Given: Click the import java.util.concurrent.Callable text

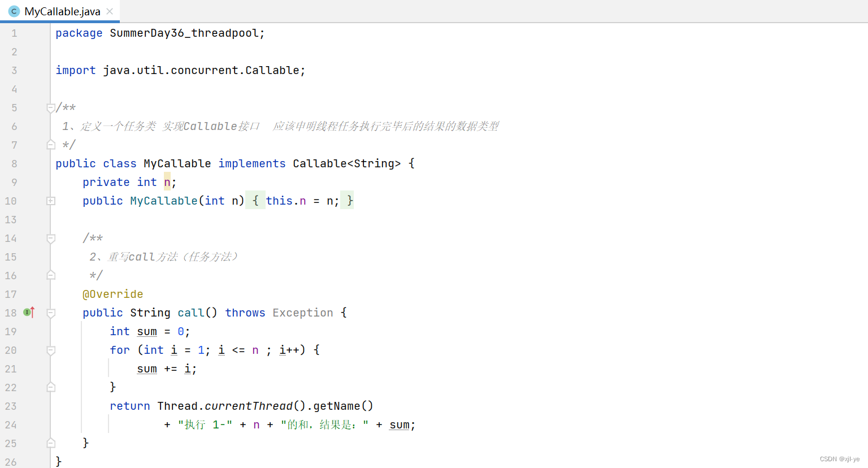Looking at the screenshot, I should pyautogui.click(x=180, y=71).
